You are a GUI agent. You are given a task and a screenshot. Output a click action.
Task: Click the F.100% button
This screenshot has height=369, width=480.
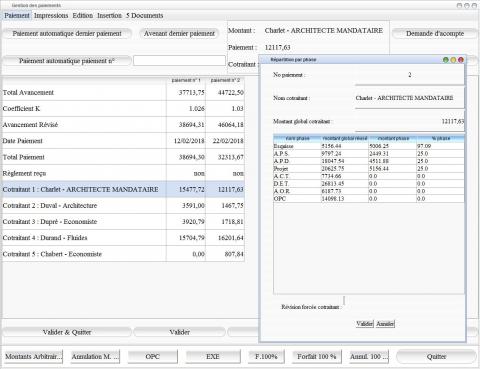coord(266,356)
